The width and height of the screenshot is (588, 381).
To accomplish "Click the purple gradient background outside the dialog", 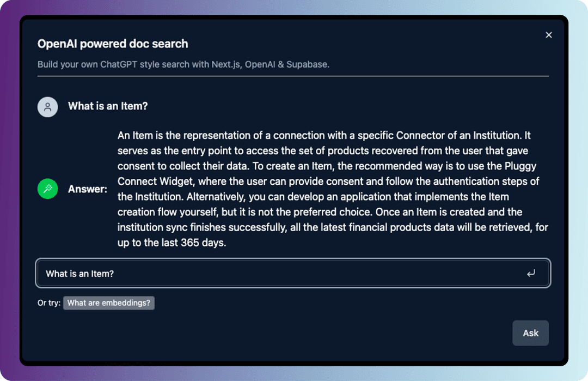I will pos(9,188).
